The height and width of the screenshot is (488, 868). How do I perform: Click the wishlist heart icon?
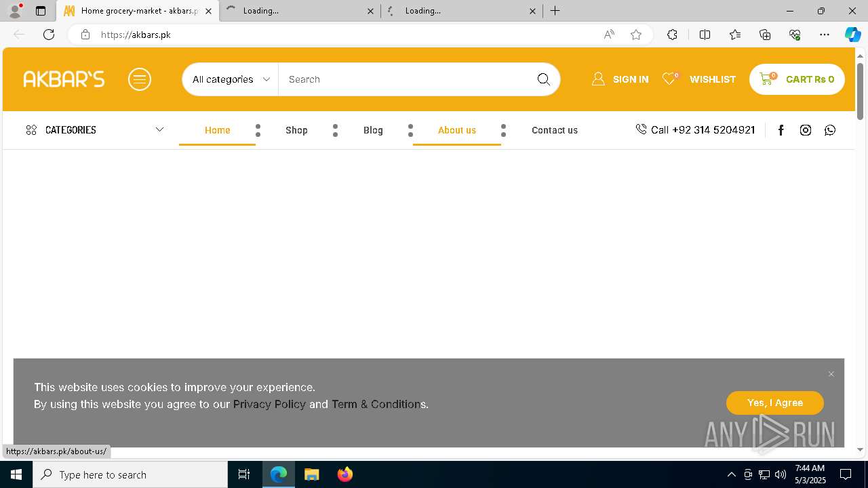click(x=669, y=79)
